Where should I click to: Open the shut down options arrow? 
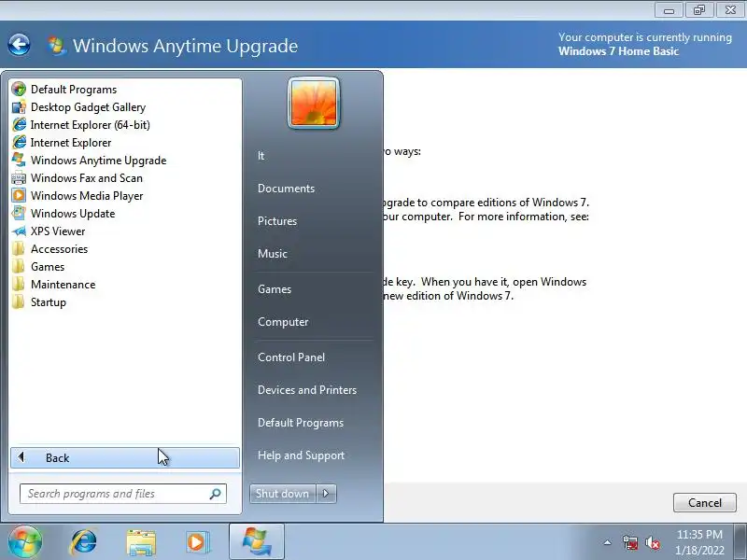(326, 494)
